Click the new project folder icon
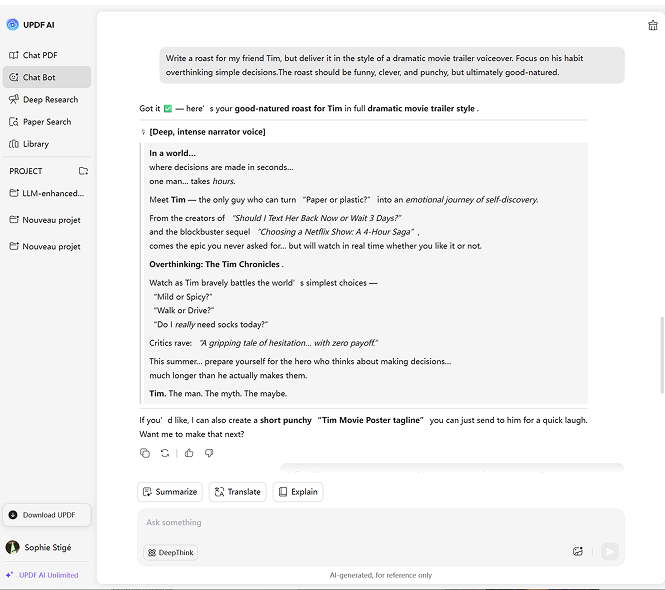The image size is (665, 590). point(83,171)
